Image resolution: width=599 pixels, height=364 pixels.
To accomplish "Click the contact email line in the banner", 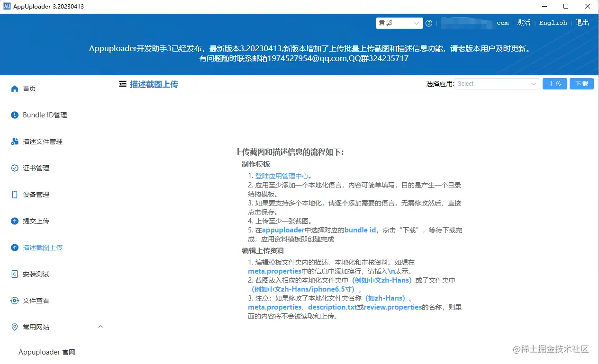I will coord(304,59).
